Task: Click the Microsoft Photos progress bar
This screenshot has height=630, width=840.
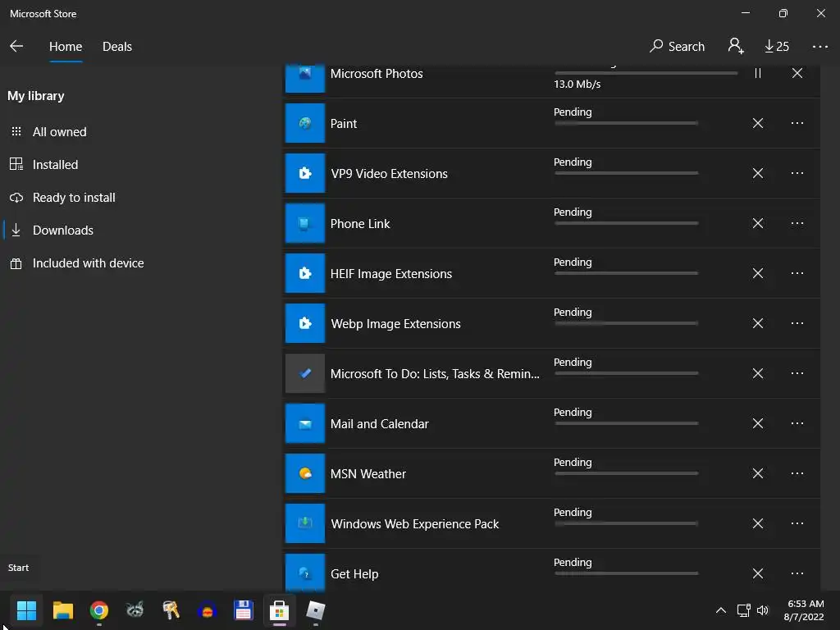Action: click(646, 73)
